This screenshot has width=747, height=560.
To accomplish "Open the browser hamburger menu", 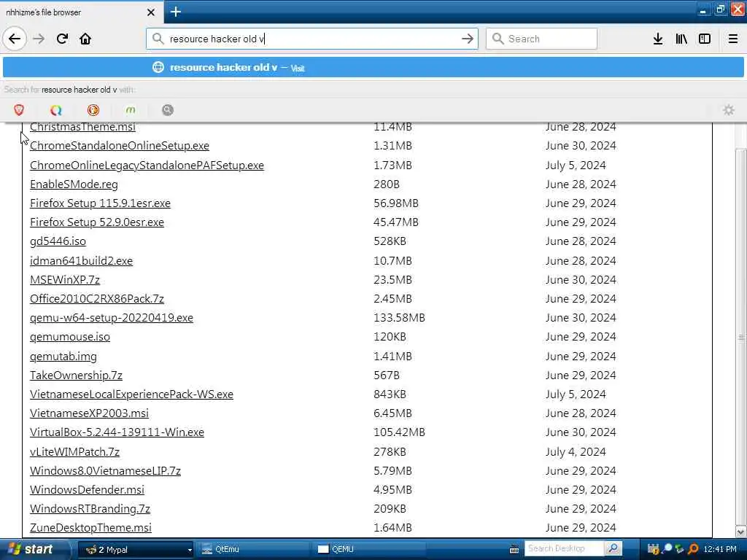I will pyautogui.click(x=733, y=39).
